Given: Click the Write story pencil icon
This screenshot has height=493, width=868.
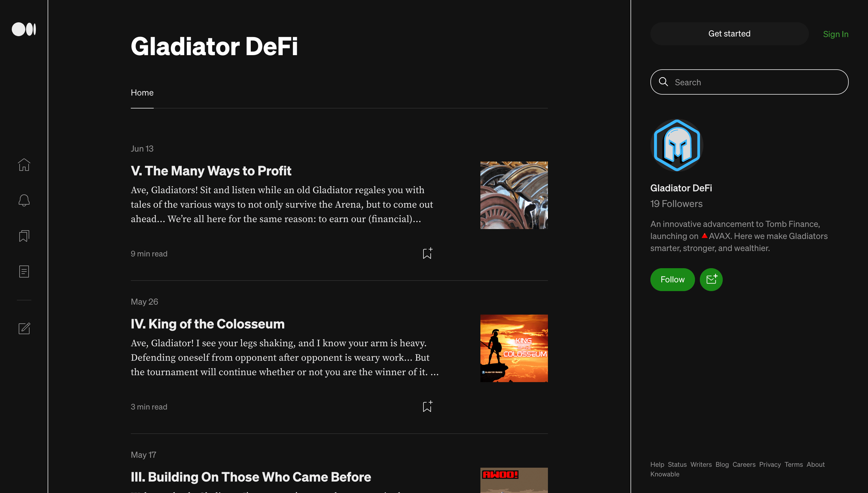Looking at the screenshot, I should pyautogui.click(x=24, y=328).
